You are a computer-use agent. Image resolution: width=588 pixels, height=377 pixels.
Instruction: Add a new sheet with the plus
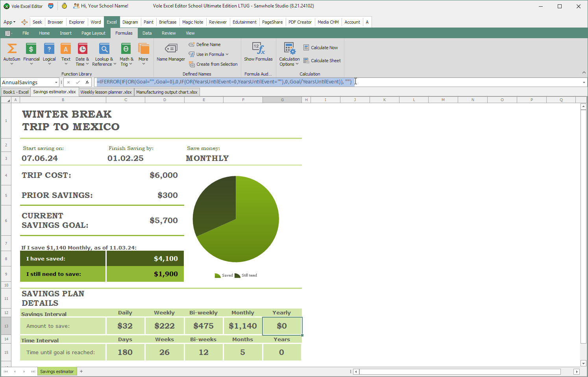81,371
